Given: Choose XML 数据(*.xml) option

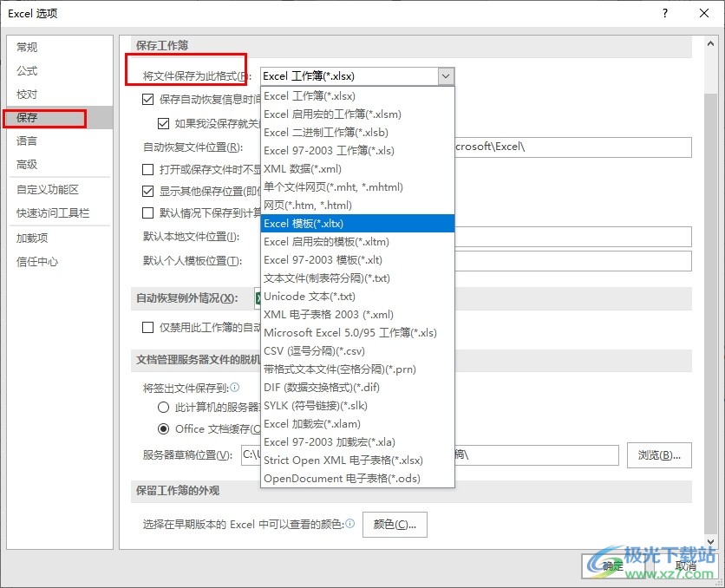Looking at the screenshot, I should pos(357,169).
